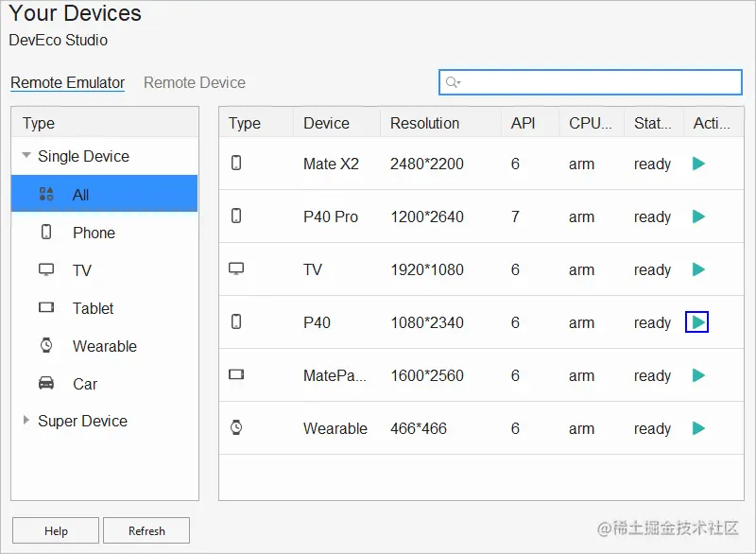Launch the Mate X2 emulator

tap(698, 164)
